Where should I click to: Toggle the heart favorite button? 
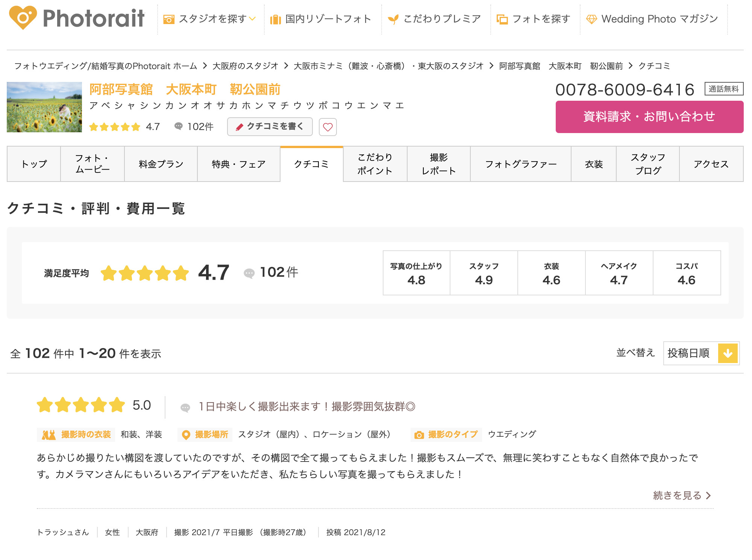tap(327, 127)
